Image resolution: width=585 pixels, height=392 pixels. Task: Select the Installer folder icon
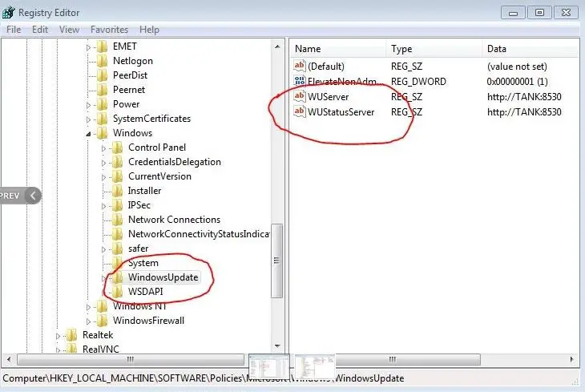click(x=118, y=191)
